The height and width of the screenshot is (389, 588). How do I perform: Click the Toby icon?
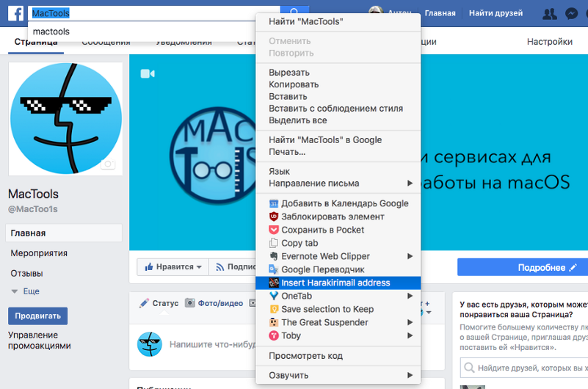point(274,335)
